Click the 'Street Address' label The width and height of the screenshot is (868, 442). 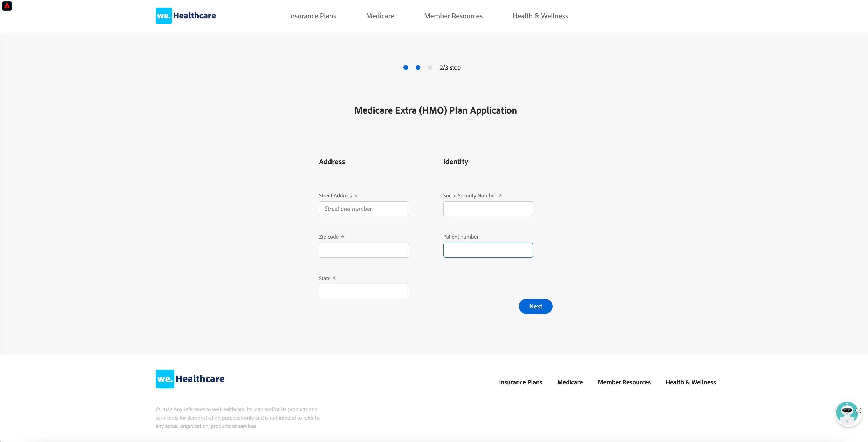pyautogui.click(x=335, y=195)
